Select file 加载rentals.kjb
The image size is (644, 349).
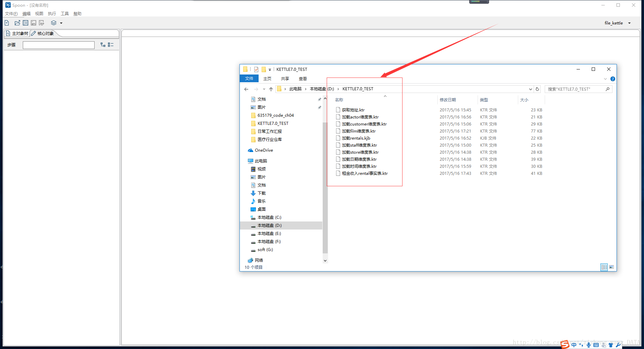356,138
